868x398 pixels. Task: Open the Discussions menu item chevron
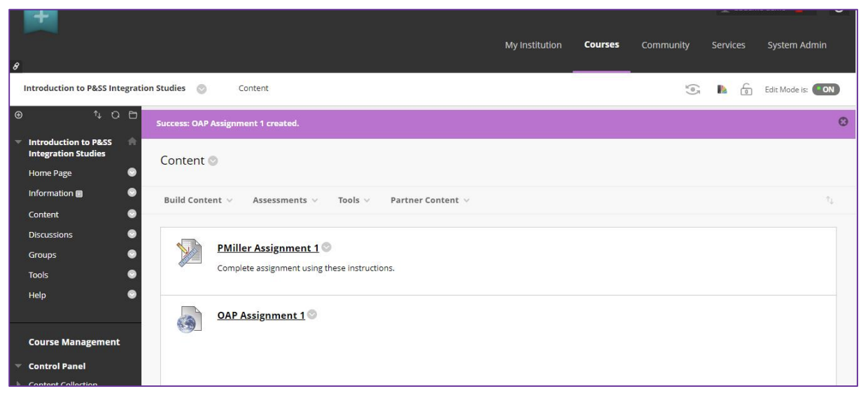(x=132, y=235)
